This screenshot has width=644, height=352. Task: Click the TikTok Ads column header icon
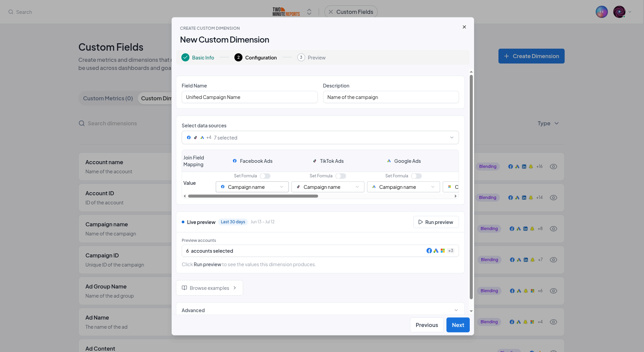pos(315,161)
